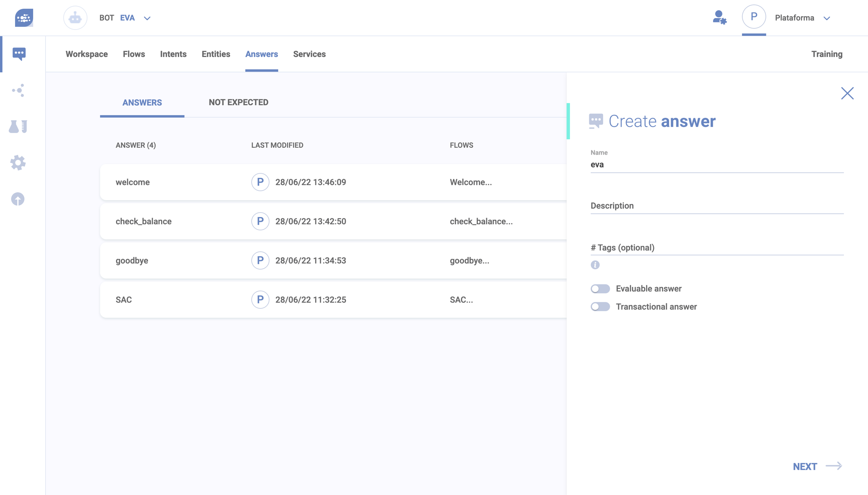Open the Training link
868x495 pixels.
[827, 54]
